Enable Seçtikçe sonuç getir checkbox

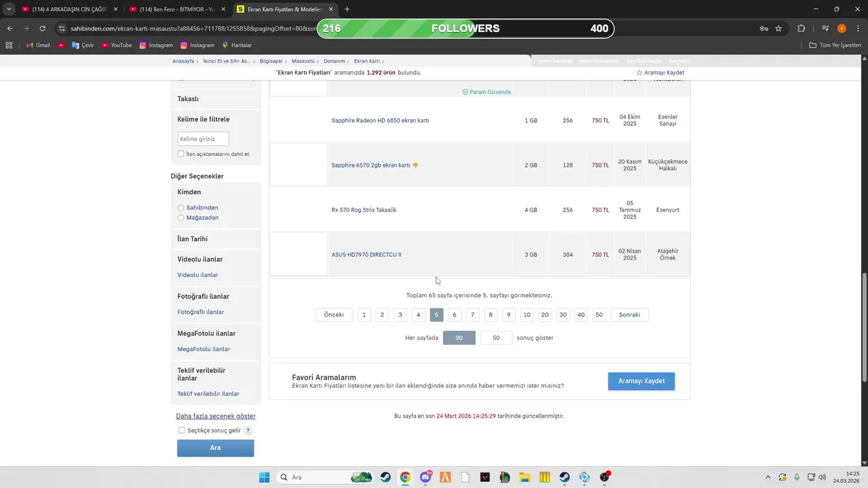point(181,430)
